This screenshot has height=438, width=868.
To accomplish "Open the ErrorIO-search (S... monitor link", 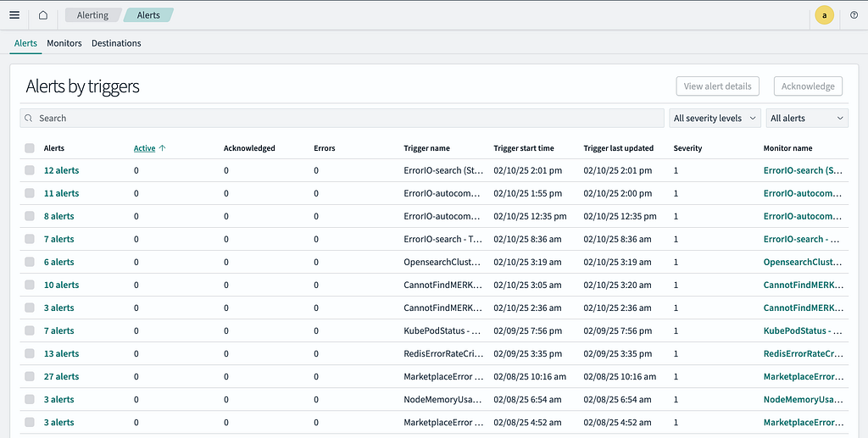I will (803, 170).
